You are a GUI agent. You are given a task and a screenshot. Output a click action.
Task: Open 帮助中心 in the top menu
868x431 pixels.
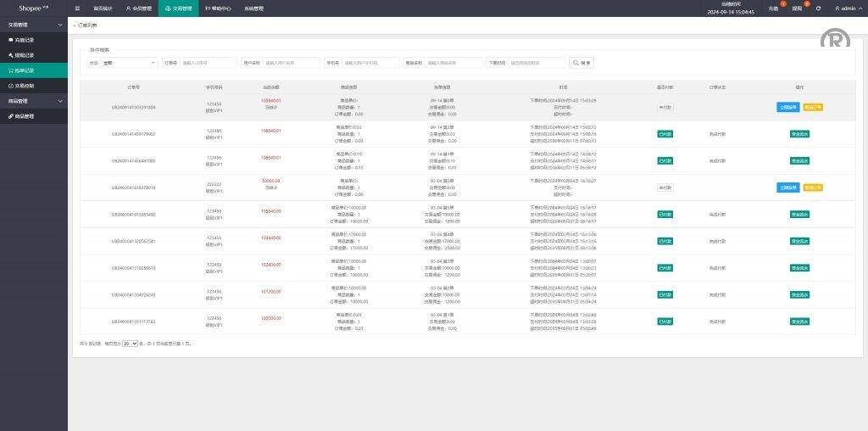pyautogui.click(x=218, y=8)
